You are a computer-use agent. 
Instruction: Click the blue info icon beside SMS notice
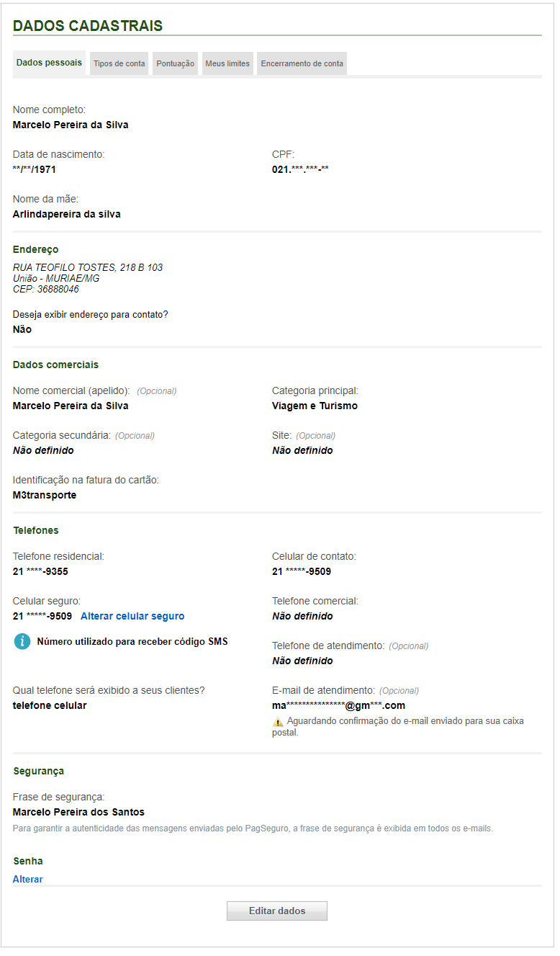22,641
